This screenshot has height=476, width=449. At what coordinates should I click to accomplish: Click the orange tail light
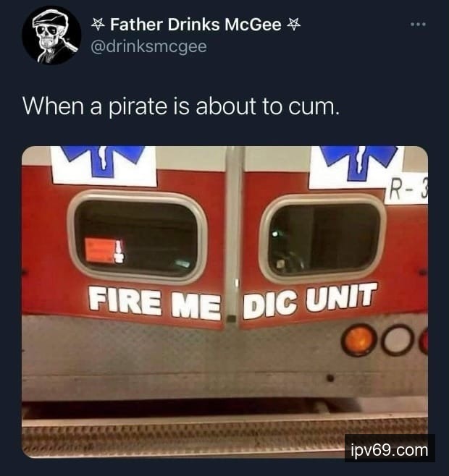pyautogui.click(x=359, y=339)
